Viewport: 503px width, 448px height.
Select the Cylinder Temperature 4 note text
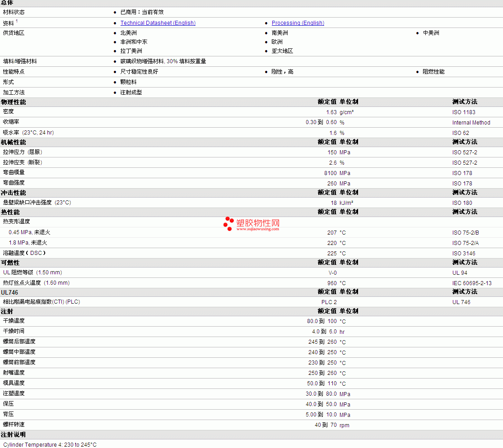tap(50, 444)
